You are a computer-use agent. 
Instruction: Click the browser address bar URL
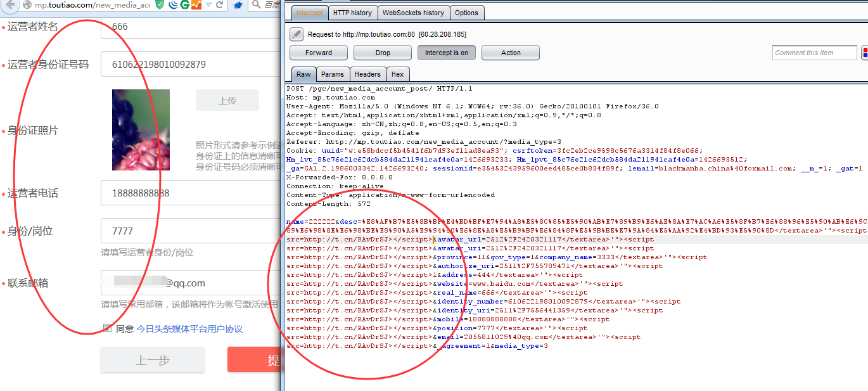(x=93, y=5)
